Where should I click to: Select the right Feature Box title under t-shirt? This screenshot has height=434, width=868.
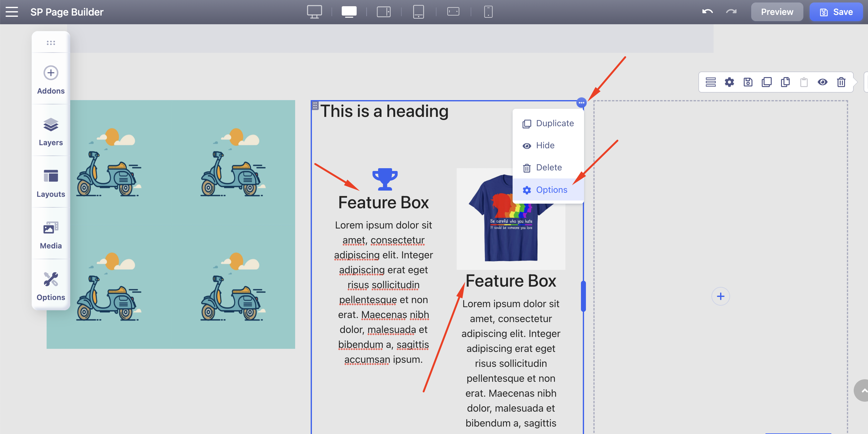pyautogui.click(x=511, y=281)
